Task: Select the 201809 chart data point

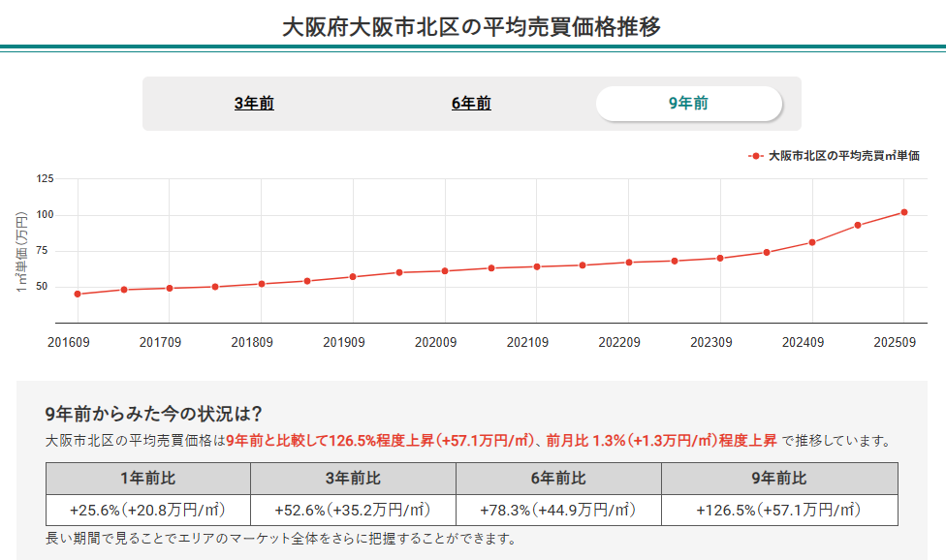Action: pos(261,284)
